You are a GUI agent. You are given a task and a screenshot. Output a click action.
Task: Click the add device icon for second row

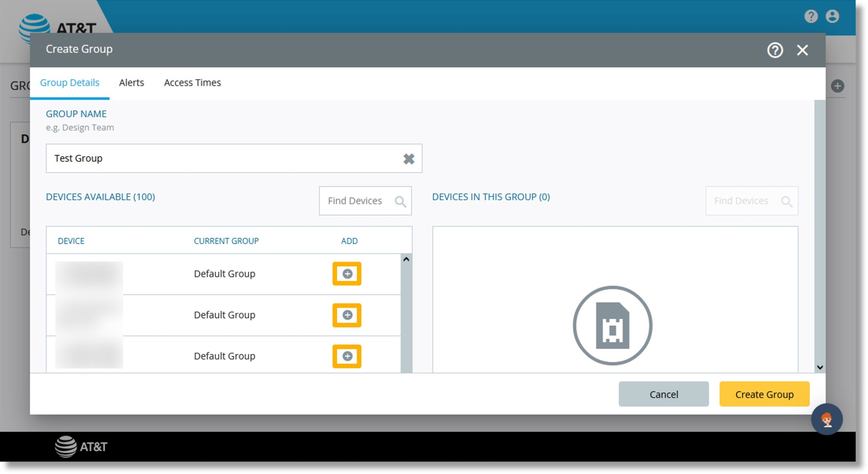348,315
